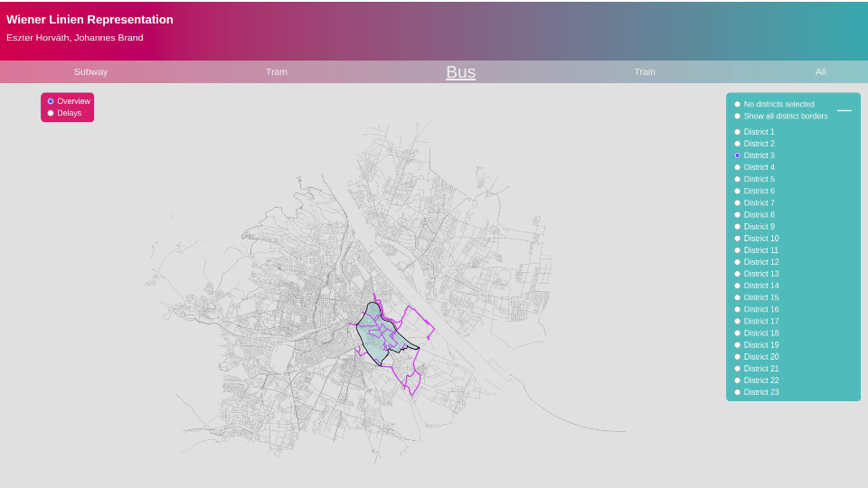Select District 16 radio button

(738, 309)
